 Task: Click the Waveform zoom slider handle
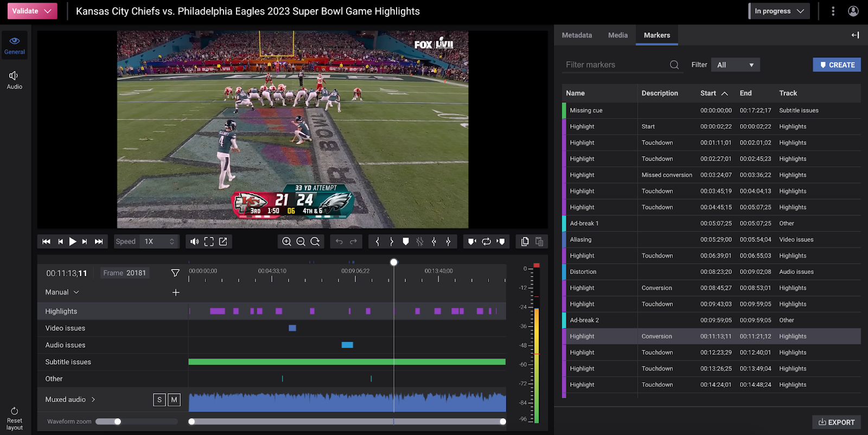click(x=118, y=421)
